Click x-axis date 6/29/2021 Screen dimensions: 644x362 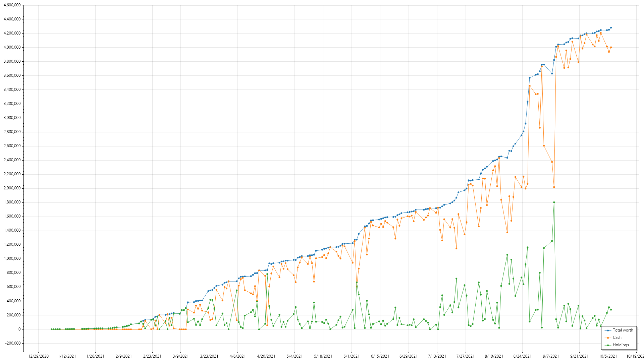pos(409,356)
